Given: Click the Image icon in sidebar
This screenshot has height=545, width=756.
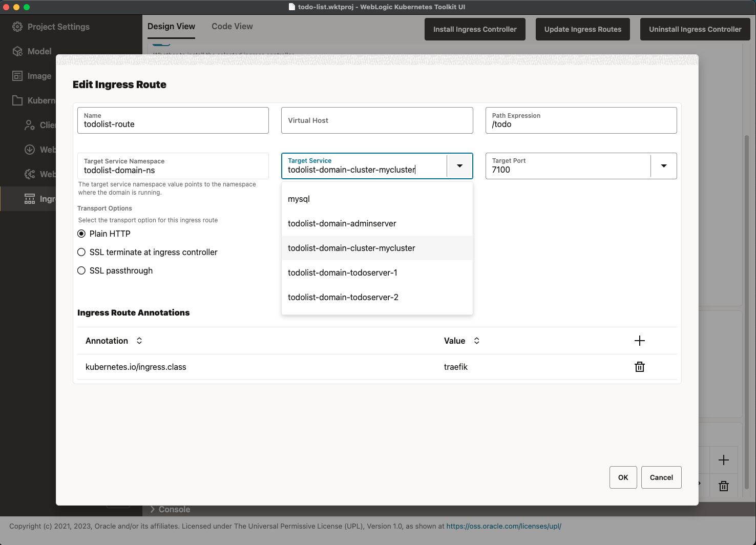Looking at the screenshot, I should click(17, 76).
